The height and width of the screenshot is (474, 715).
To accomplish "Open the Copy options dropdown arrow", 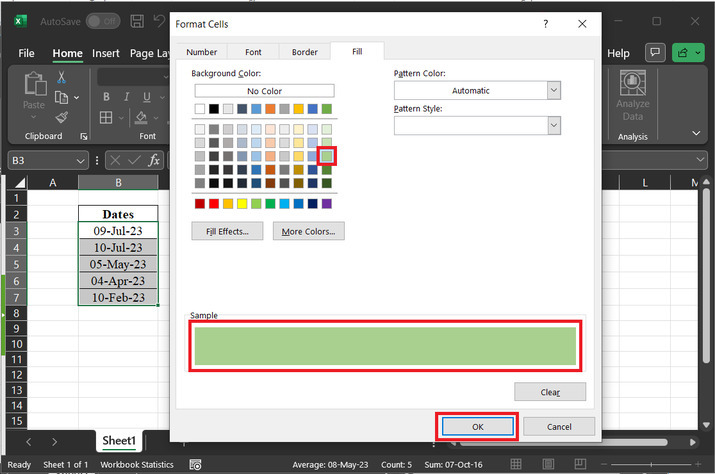I will click(76, 98).
